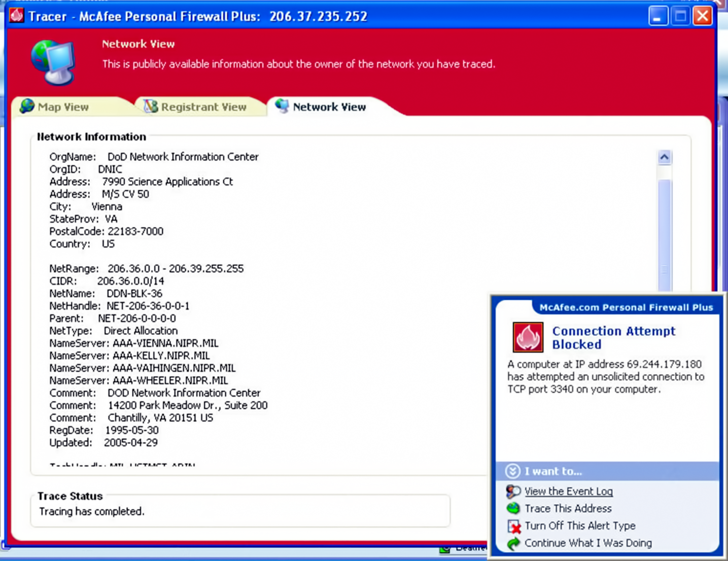Click the red firewall flame alert icon
728x561 pixels.
[x=528, y=337]
